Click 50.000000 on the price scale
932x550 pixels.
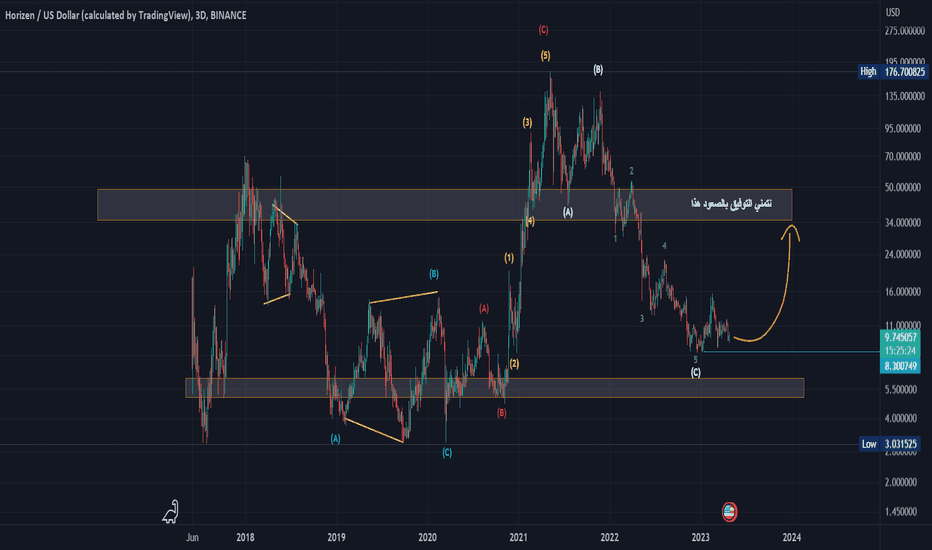(905, 187)
